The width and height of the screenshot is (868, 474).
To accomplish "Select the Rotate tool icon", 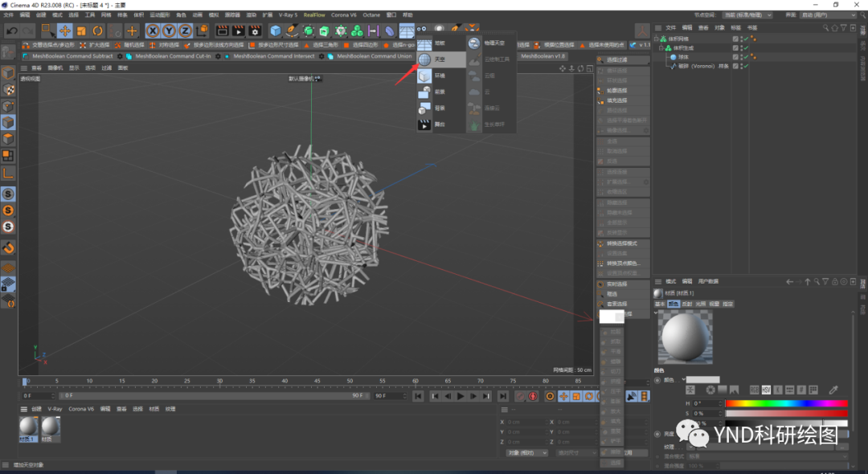I will click(97, 31).
